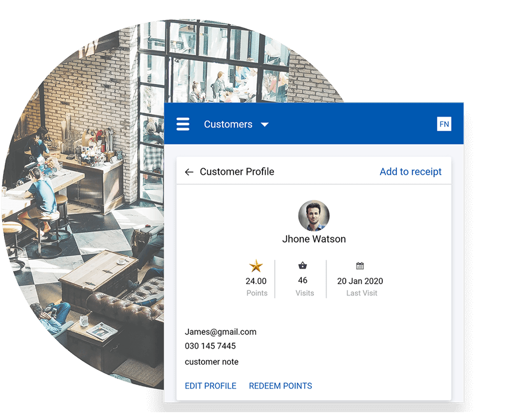Go back using the arrow icon
This screenshot has height=420, width=525.
[x=189, y=172]
